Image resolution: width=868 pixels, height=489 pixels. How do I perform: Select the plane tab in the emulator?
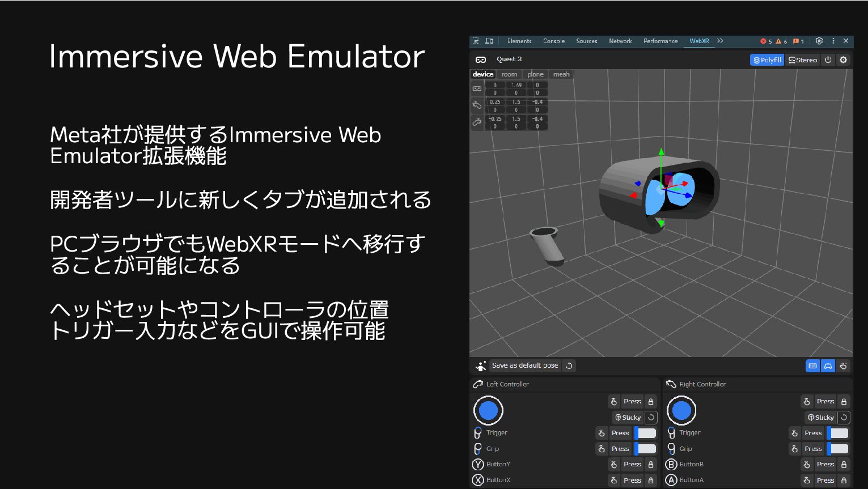[x=535, y=74]
